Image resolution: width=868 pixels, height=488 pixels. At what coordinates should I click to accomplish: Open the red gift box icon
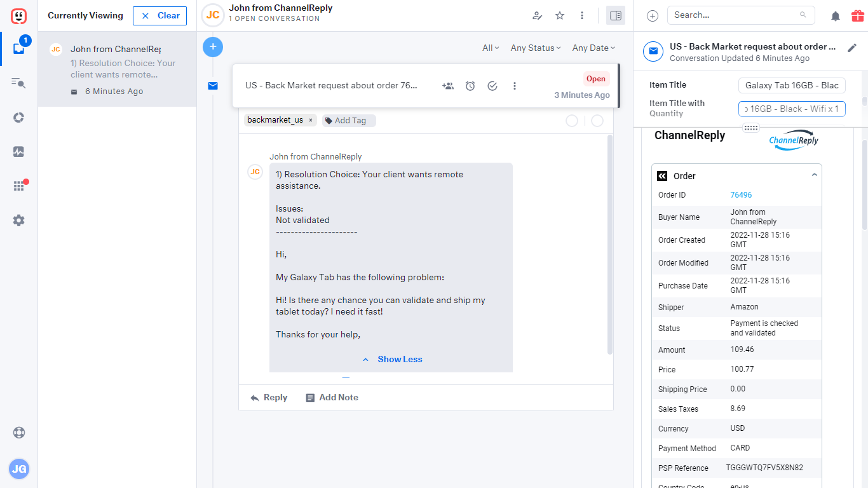(858, 15)
